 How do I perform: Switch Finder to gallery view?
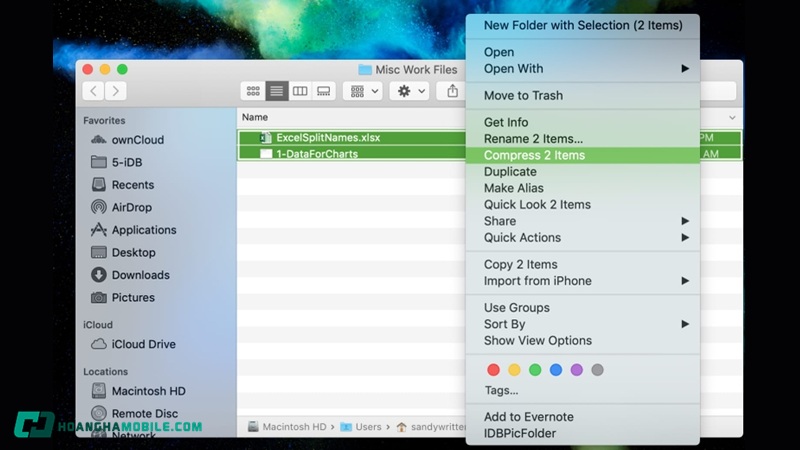(323, 91)
